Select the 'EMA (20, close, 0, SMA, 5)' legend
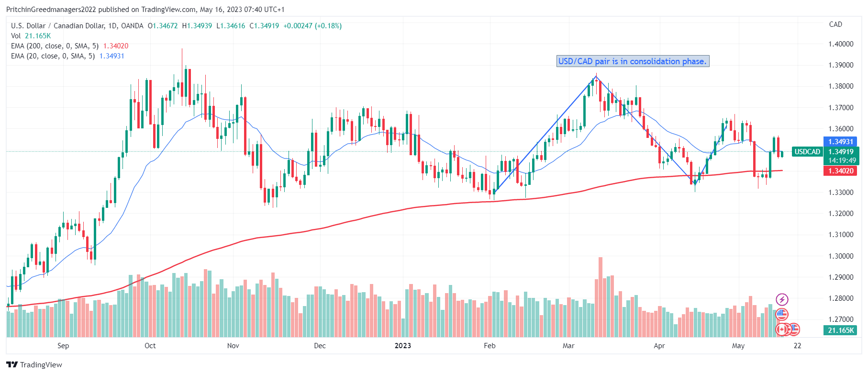868x375 pixels. (x=53, y=56)
